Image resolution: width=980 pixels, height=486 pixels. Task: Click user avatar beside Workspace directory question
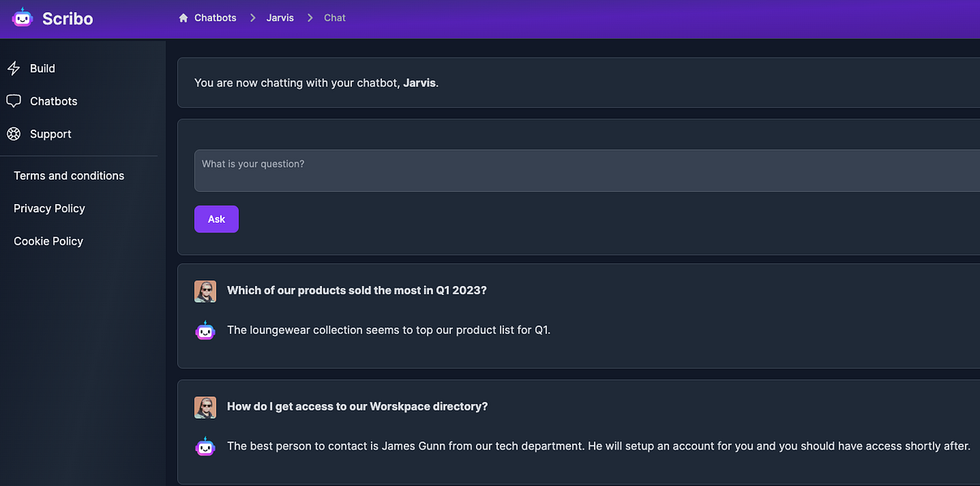[206, 407]
